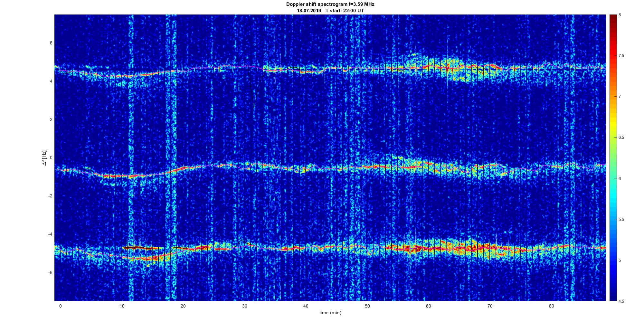Click the x-axis tick label 10
The image size is (644, 323).
tap(122, 306)
